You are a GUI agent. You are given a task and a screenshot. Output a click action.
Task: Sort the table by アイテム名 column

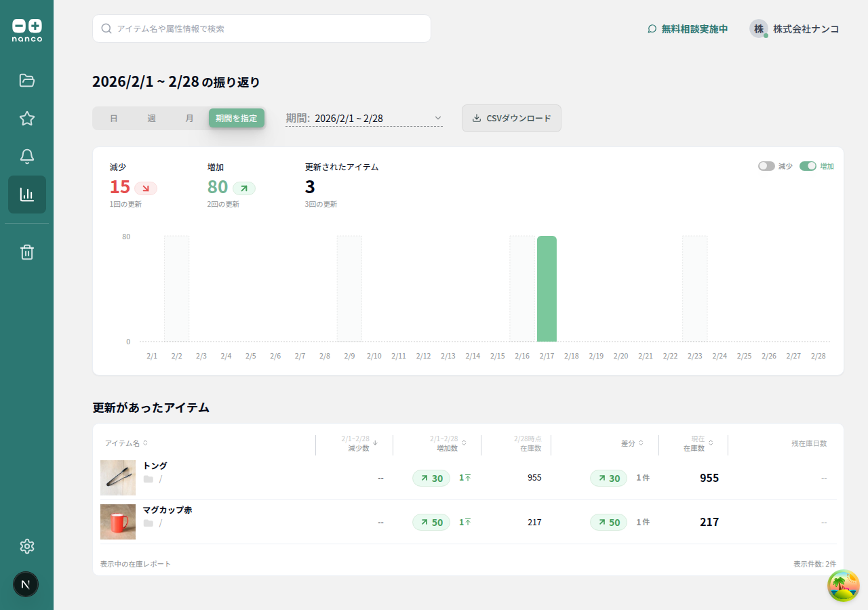click(126, 443)
